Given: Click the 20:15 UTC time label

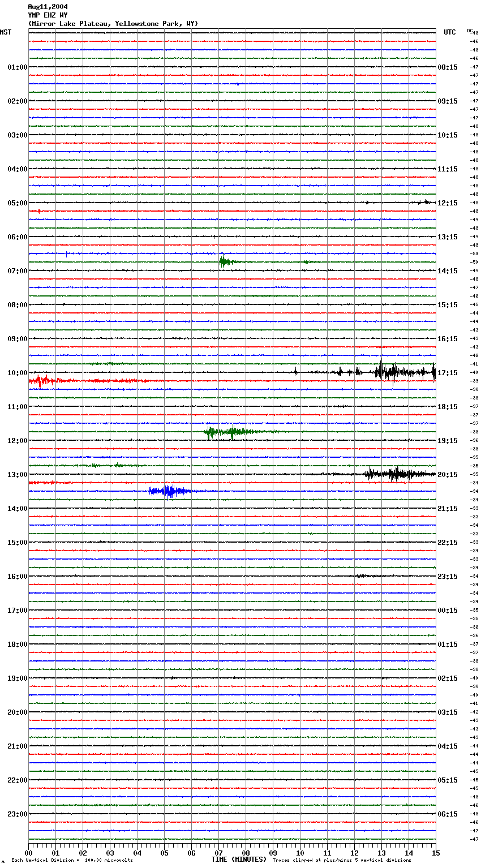Looking at the screenshot, I should (x=448, y=475).
